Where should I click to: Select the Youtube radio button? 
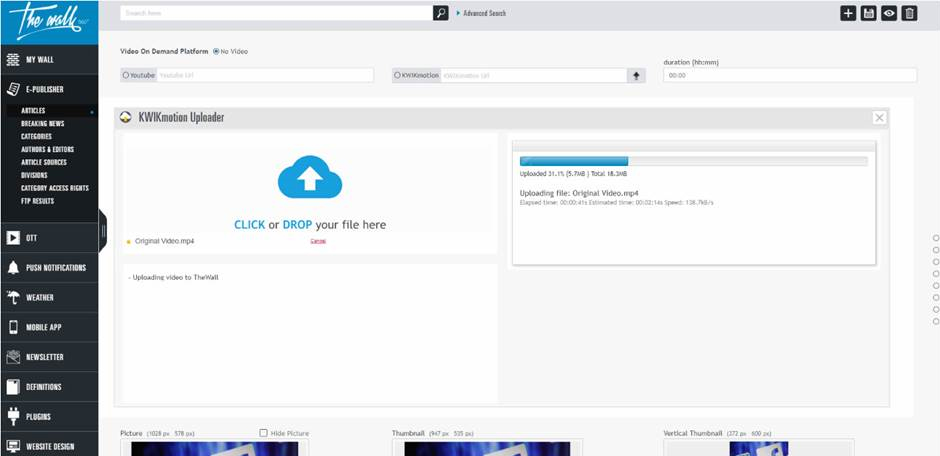[125, 76]
